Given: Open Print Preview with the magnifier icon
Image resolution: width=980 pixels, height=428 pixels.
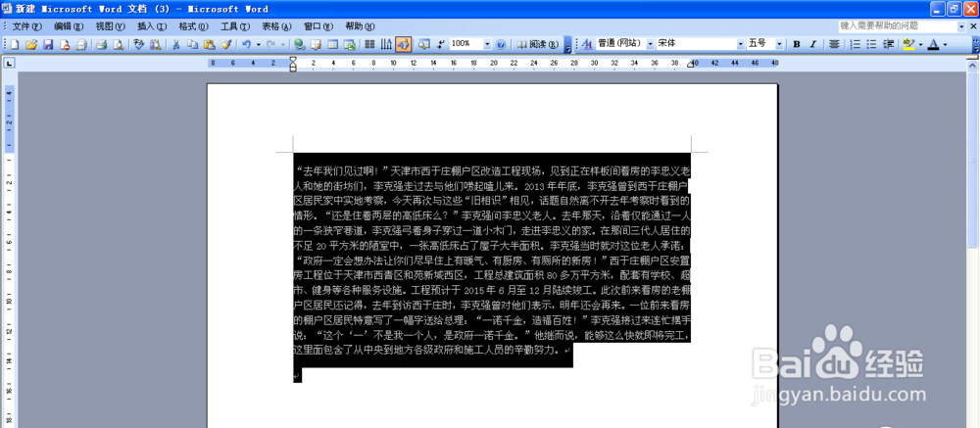Looking at the screenshot, I should [119, 44].
